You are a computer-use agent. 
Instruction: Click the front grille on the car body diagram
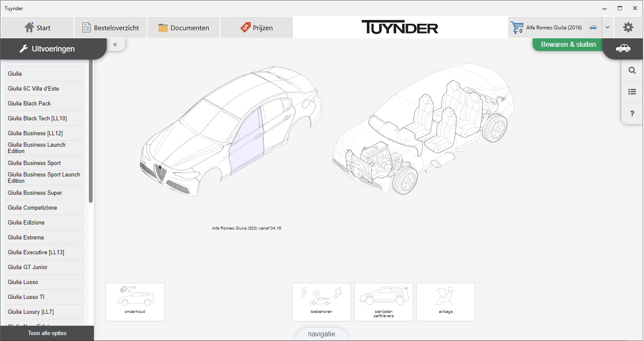(161, 173)
